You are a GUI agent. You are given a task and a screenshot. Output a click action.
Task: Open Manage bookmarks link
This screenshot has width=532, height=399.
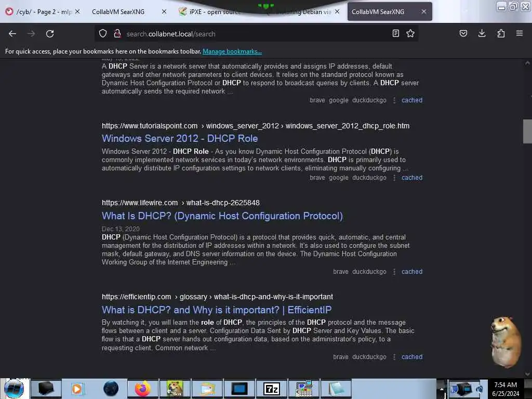click(x=232, y=51)
